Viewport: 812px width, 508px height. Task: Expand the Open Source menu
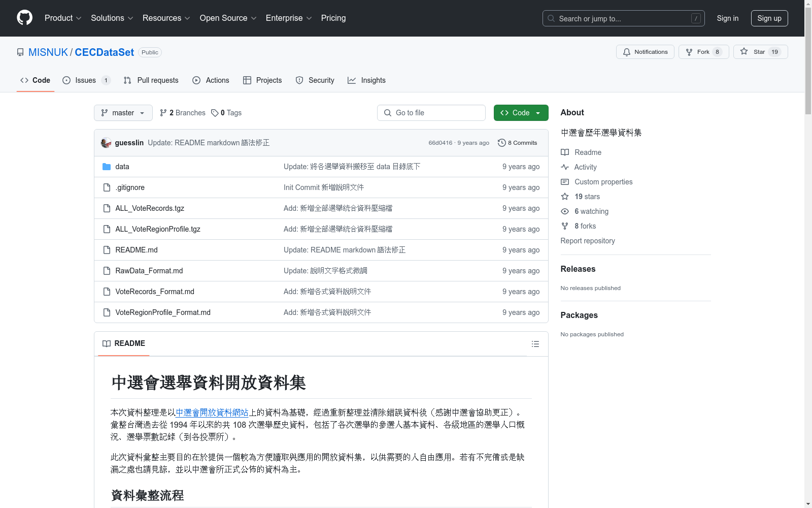click(x=228, y=18)
